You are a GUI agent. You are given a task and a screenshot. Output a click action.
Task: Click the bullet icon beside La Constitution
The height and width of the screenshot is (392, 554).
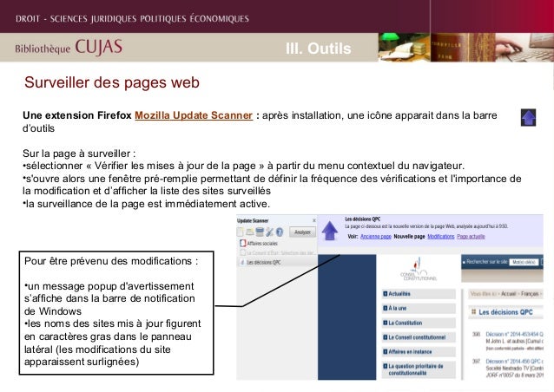[386, 323]
